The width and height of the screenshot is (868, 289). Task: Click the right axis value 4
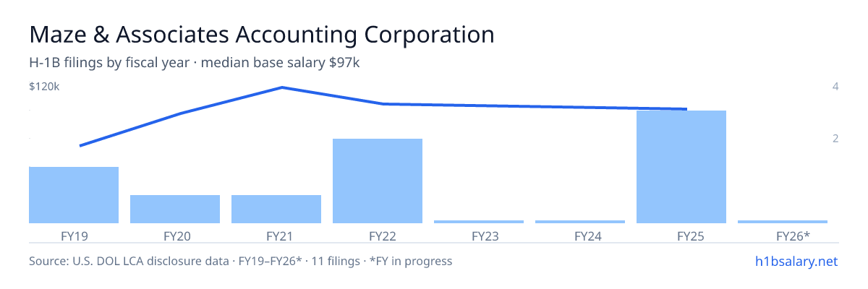click(x=835, y=87)
